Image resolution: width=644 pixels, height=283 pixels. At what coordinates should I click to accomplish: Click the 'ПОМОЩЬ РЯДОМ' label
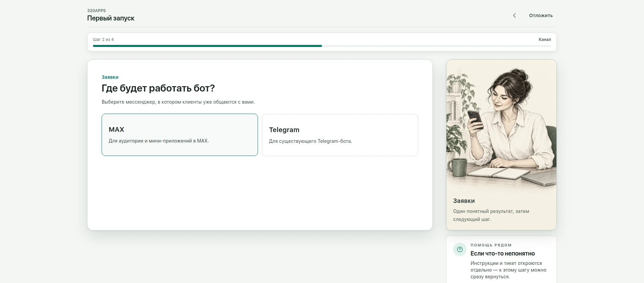pyautogui.click(x=491, y=245)
